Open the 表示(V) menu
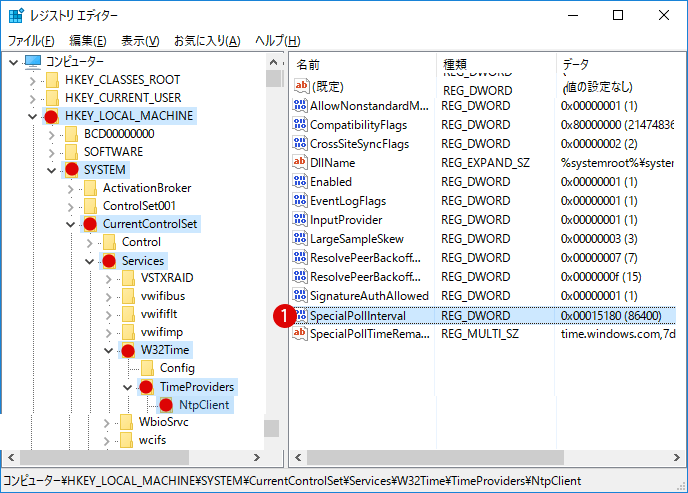 click(140, 41)
